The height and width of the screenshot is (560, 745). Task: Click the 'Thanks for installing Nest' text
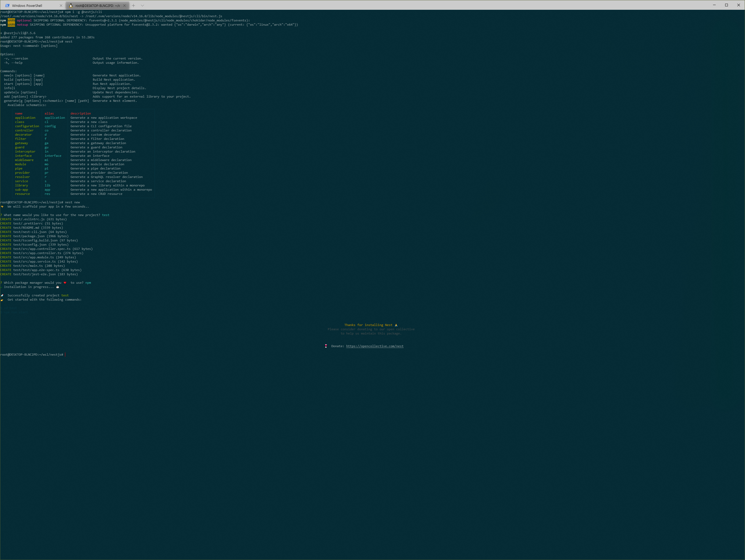tap(368, 325)
